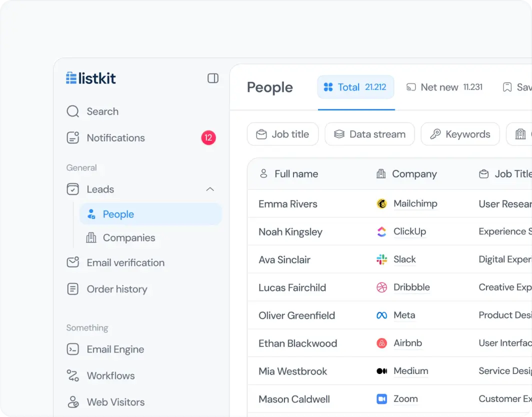Click the bookmark icon of the Saved tab

point(507,87)
